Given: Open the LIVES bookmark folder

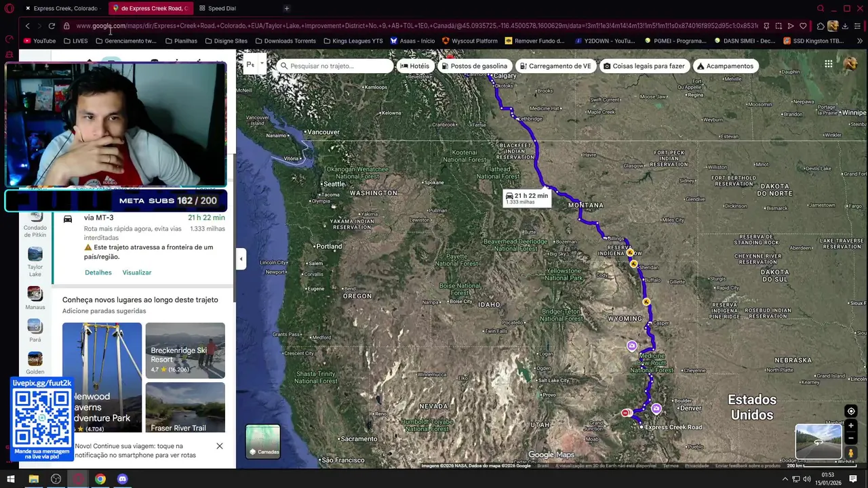Looking at the screenshot, I should pos(75,41).
